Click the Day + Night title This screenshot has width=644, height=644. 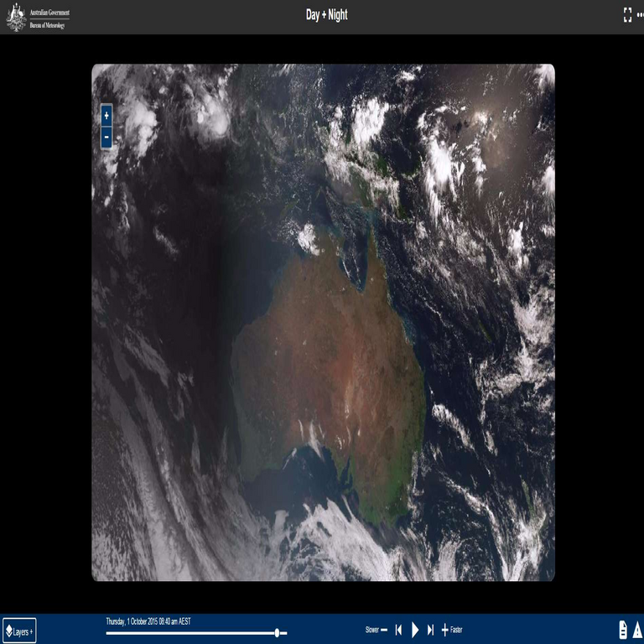(x=326, y=15)
